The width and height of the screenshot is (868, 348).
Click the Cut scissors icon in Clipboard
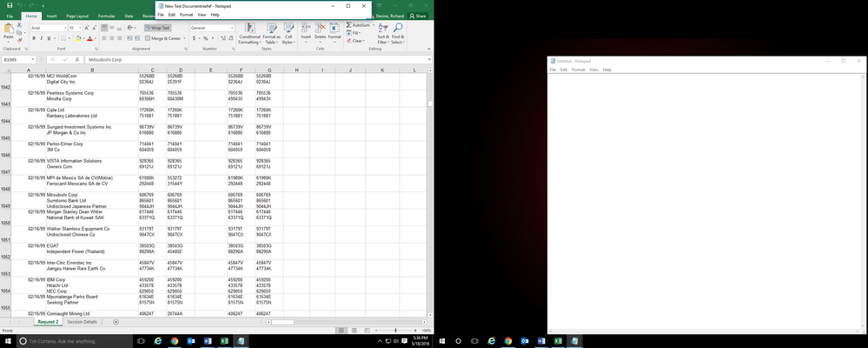click(x=19, y=25)
